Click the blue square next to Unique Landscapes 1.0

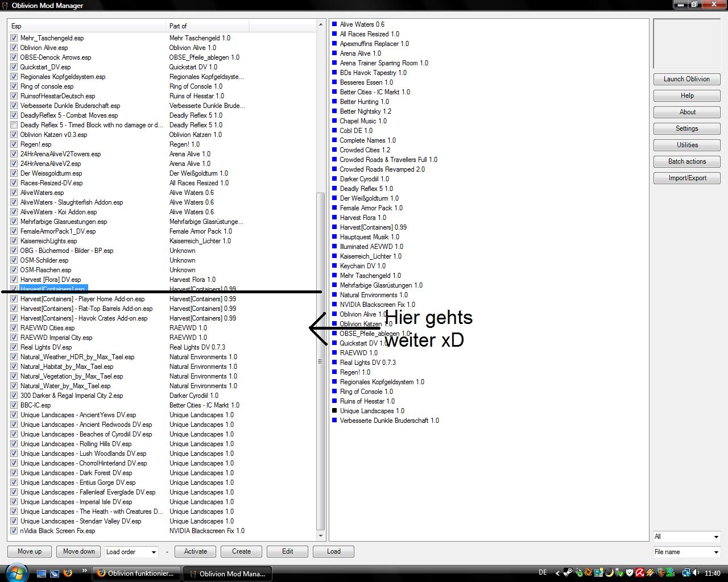pos(334,411)
